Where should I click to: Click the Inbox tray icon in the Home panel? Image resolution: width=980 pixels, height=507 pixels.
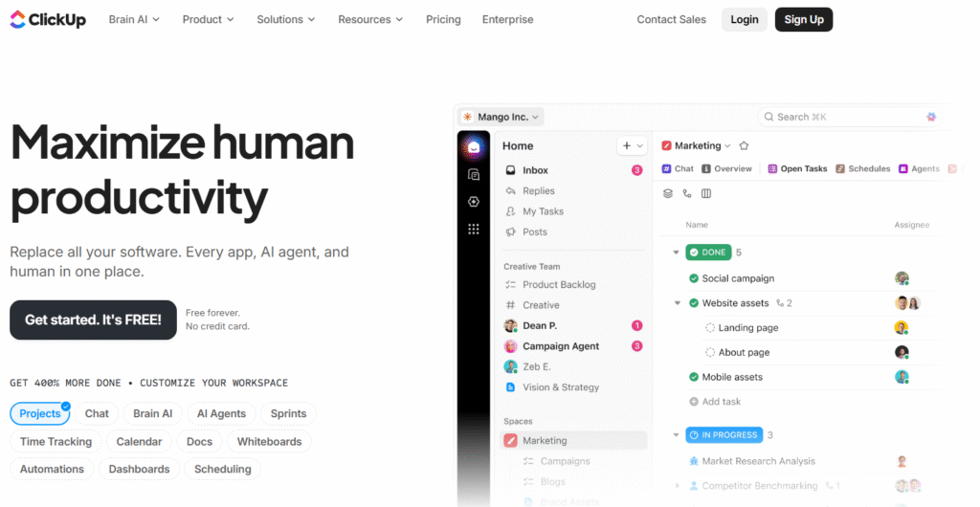[511, 170]
